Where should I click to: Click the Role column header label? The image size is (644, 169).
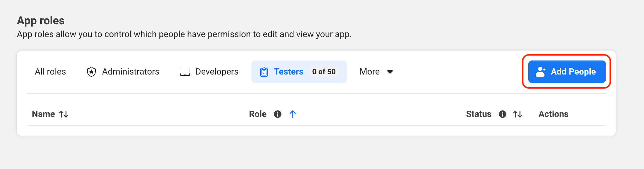(258, 114)
